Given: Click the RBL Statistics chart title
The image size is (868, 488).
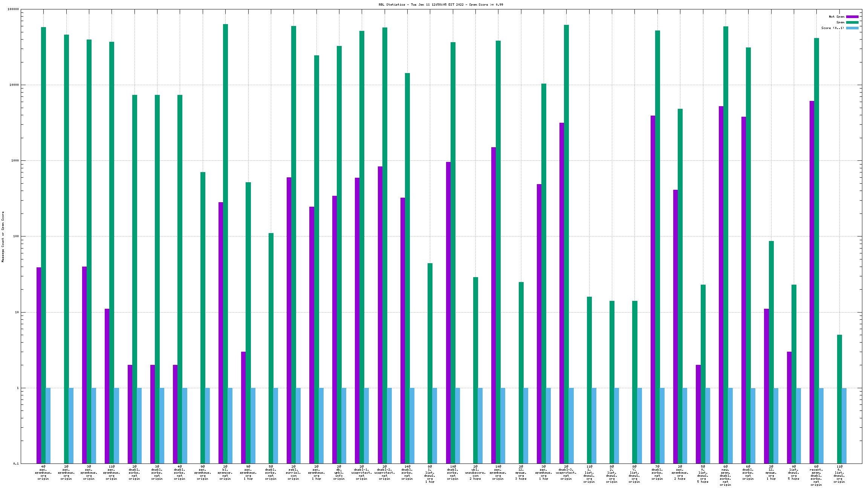Looking at the screenshot, I should pyautogui.click(x=440, y=5).
